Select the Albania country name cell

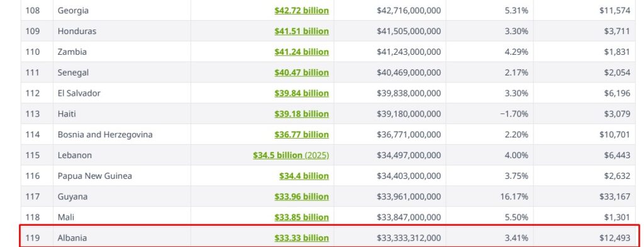coord(122,238)
